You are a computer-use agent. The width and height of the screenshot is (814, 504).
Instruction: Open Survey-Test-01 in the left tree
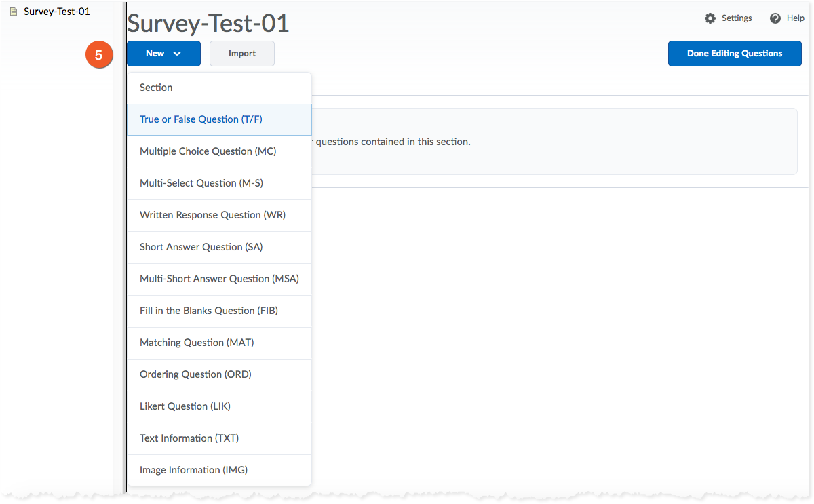tap(56, 12)
